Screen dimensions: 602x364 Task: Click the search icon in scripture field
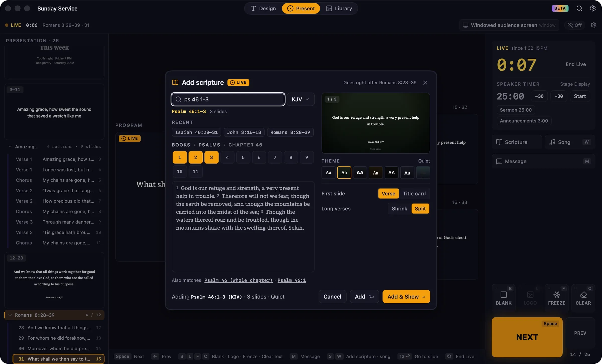tap(178, 99)
